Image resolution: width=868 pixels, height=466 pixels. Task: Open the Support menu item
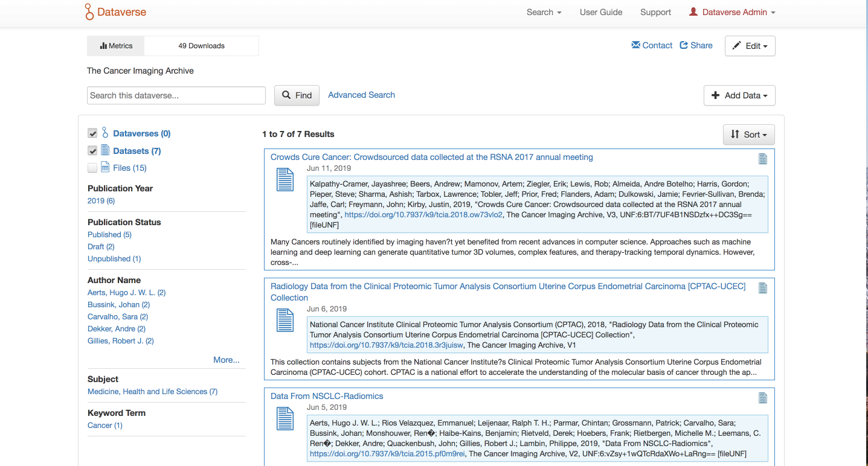pyautogui.click(x=656, y=12)
